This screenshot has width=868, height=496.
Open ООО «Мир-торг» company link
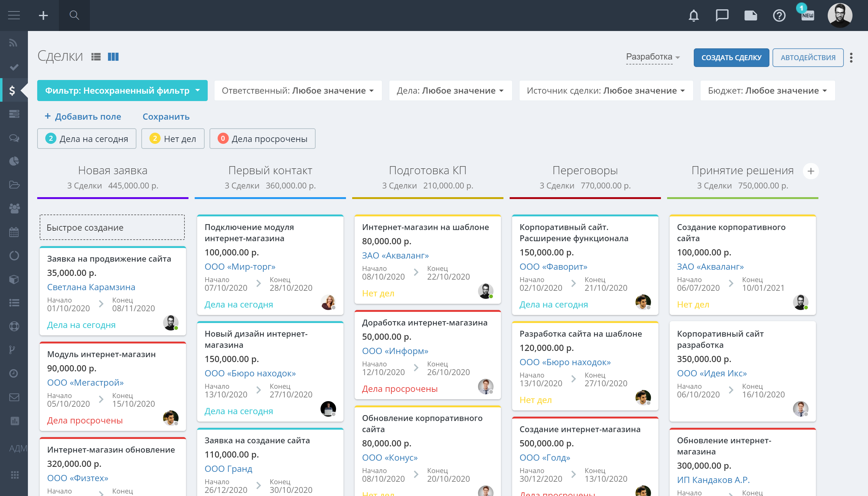point(240,267)
